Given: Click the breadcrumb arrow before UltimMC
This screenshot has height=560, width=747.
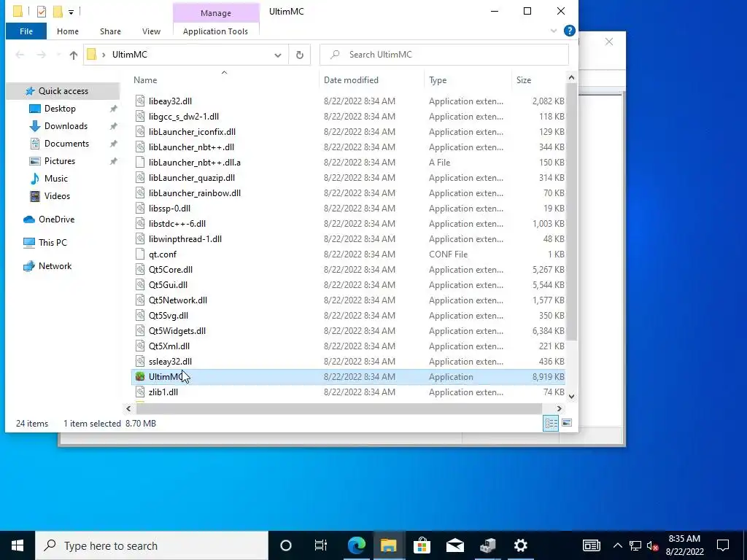Looking at the screenshot, I should coord(104,55).
